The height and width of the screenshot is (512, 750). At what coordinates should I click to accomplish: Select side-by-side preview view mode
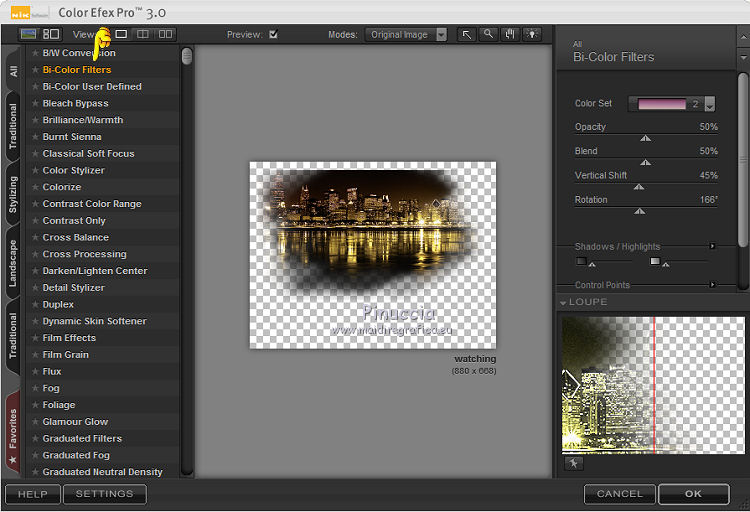click(x=165, y=34)
